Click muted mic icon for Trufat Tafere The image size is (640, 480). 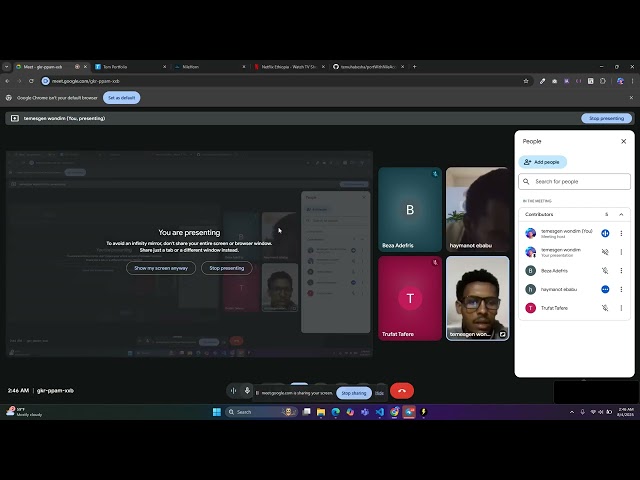tap(605, 308)
